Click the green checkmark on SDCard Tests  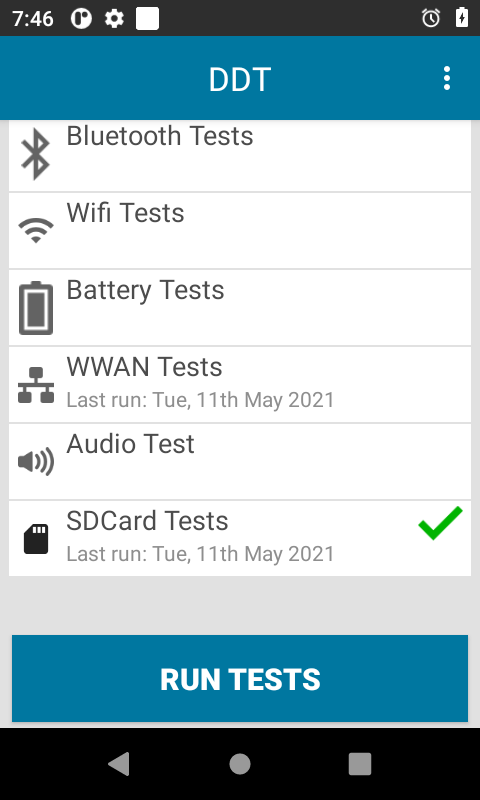(x=441, y=523)
